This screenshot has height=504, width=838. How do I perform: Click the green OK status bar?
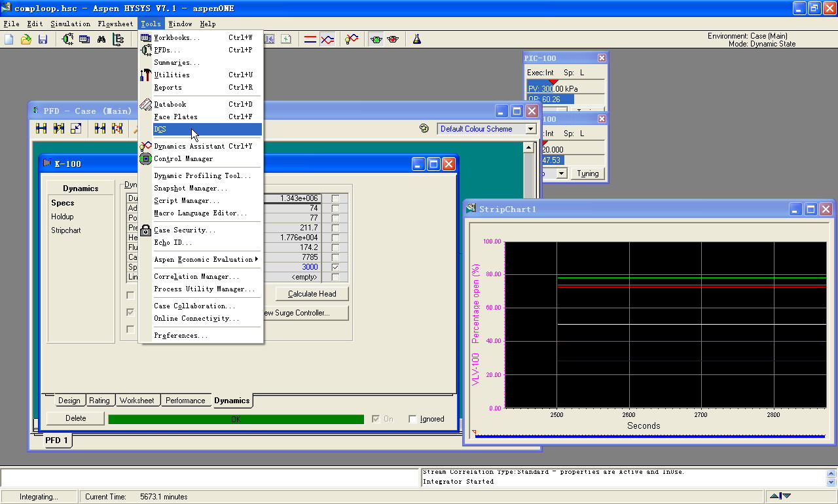click(236, 419)
